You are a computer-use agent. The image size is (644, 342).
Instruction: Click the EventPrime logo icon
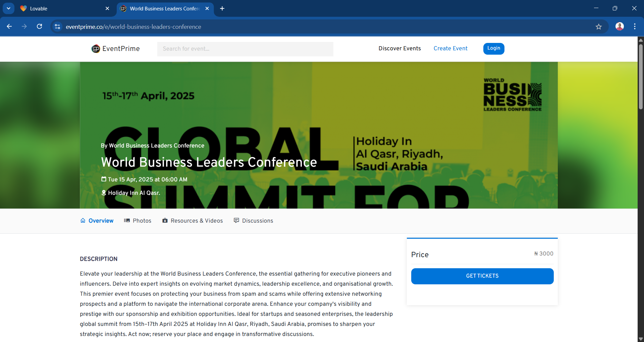[x=96, y=49]
